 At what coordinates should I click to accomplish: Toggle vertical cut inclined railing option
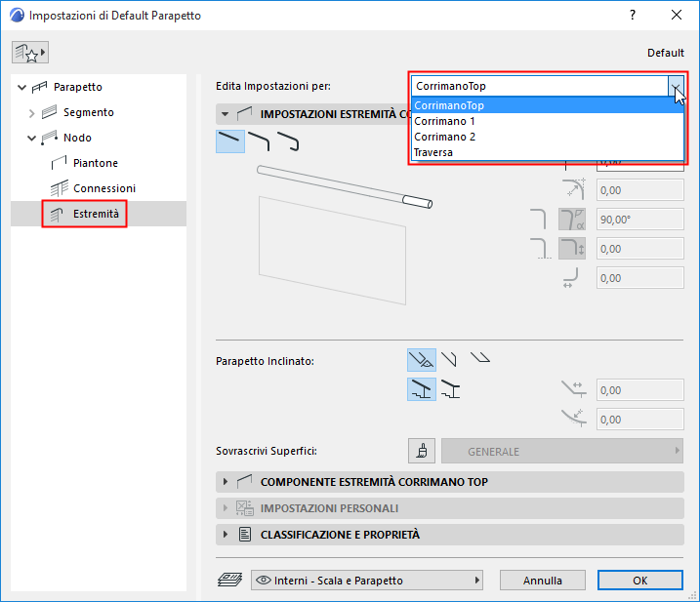tap(449, 359)
